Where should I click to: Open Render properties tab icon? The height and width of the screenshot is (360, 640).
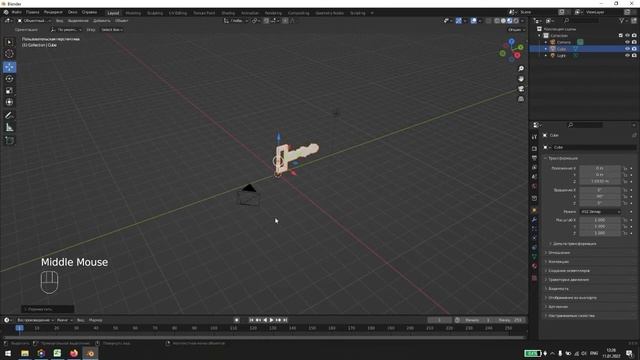coord(534,149)
